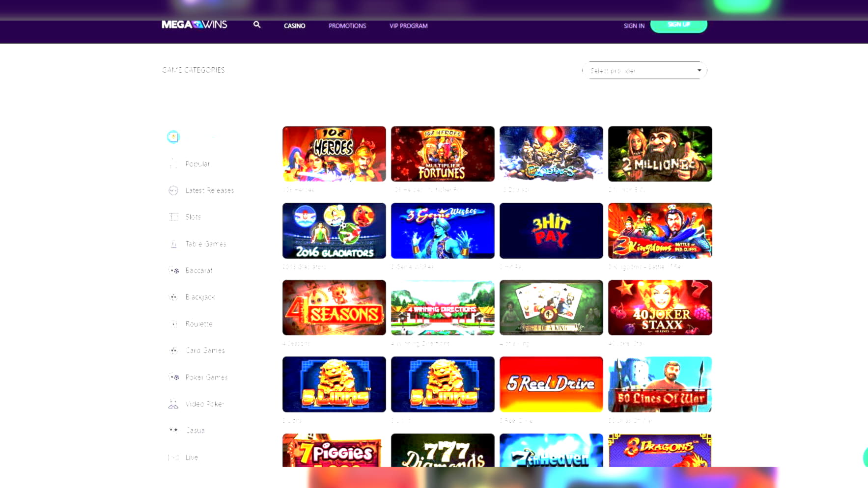This screenshot has width=868, height=488.
Task: Open the 40 Joker Staxx game
Action: pyautogui.click(x=660, y=308)
